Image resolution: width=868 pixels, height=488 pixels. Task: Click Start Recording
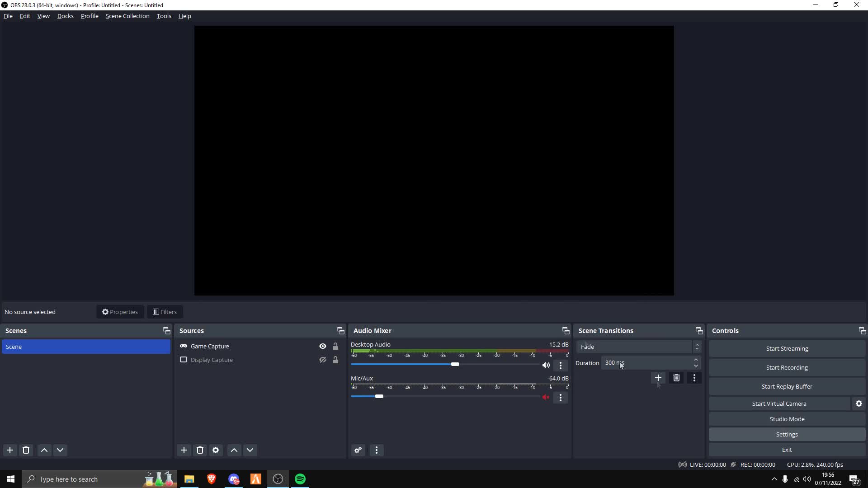[x=786, y=367]
